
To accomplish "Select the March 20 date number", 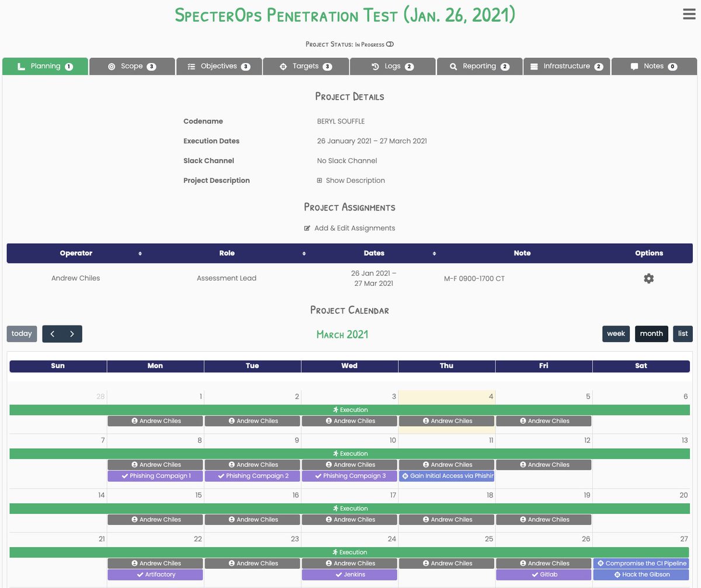I will (684, 495).
